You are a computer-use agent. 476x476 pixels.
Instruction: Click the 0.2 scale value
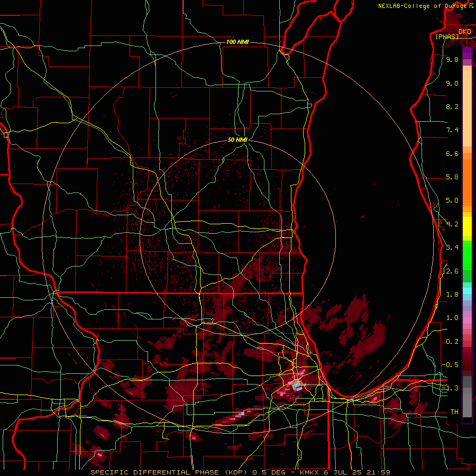click(452, 342)
